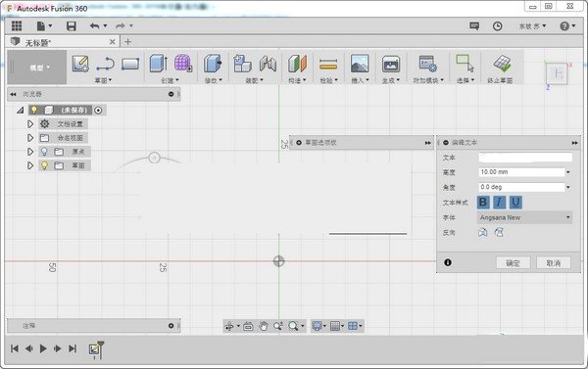The height and width of the screenshot is (369, 588).
Task: Toggle the 草图 folder light bulb visibility
Action: [44, 165]
